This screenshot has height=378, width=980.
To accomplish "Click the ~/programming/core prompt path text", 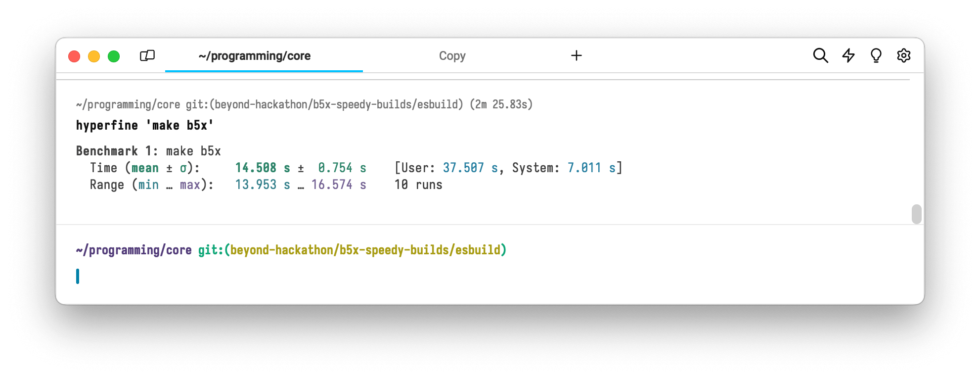I will click(133, 250).
